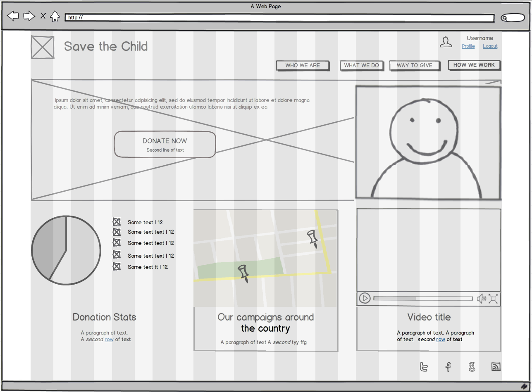This screenshot has height=392, width=532.
Task: Follow the Logout link
Action: [490, 46]
